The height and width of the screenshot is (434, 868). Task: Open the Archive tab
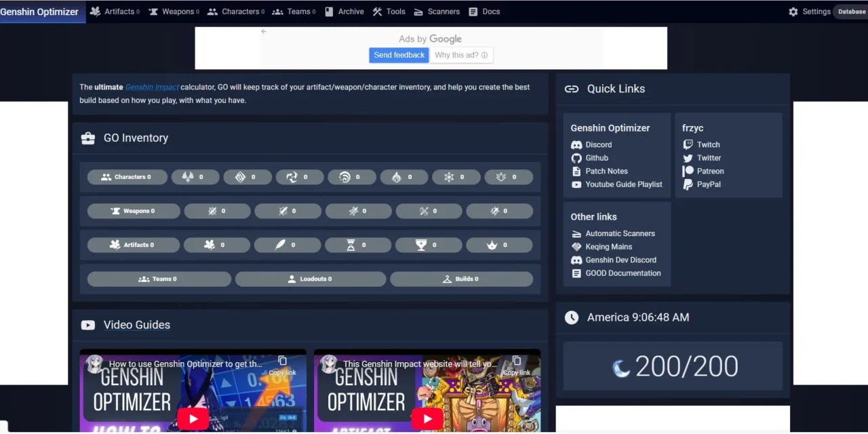click(344, 12)
